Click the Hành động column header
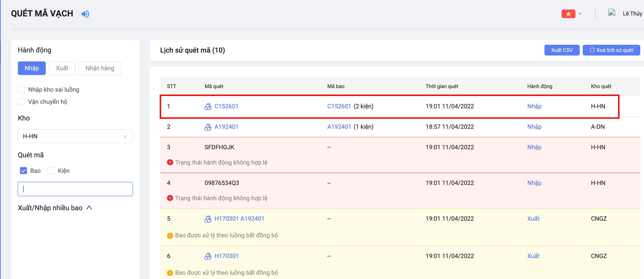The image size is (644, 279). [x=540, y=86]
